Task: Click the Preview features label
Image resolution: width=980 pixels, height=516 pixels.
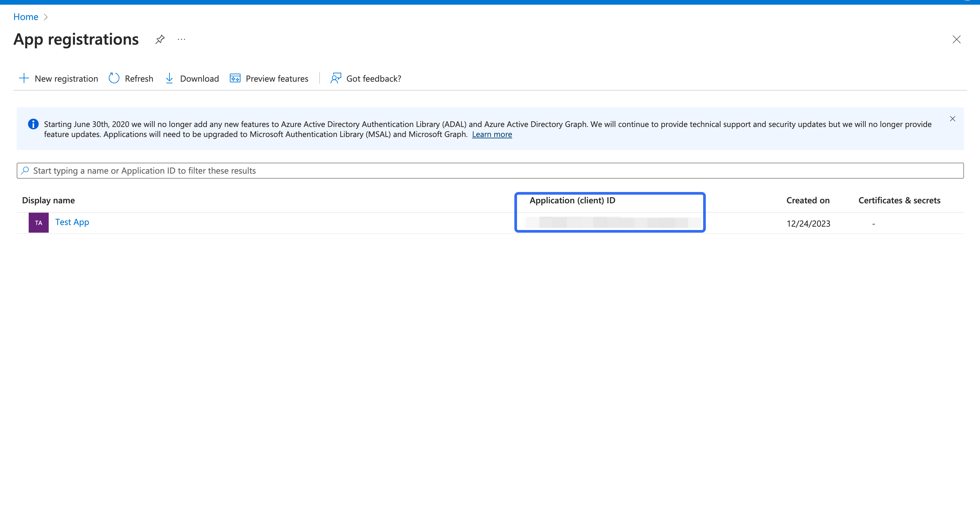Action: tap(277, 78)
